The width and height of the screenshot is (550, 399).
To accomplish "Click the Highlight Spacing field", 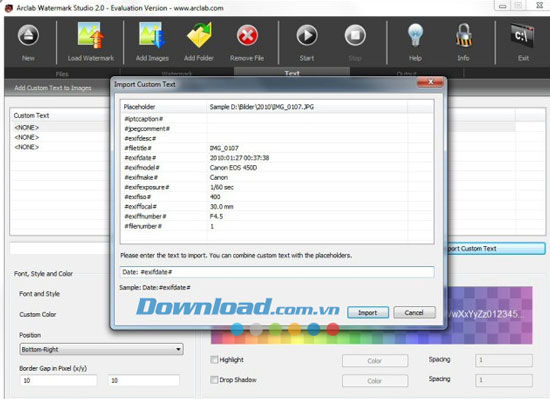I will click(504, 360).
